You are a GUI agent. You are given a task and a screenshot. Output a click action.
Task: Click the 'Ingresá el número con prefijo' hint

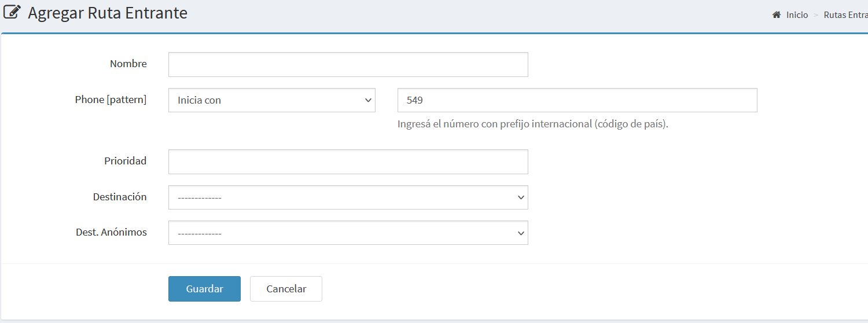point(533,124)
